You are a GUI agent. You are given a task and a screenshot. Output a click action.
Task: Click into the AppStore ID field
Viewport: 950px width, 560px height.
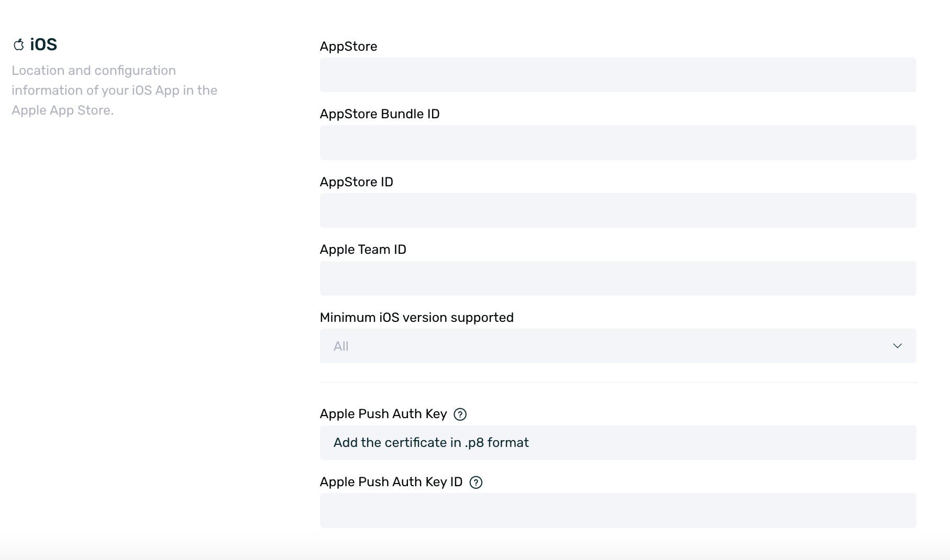618,210
